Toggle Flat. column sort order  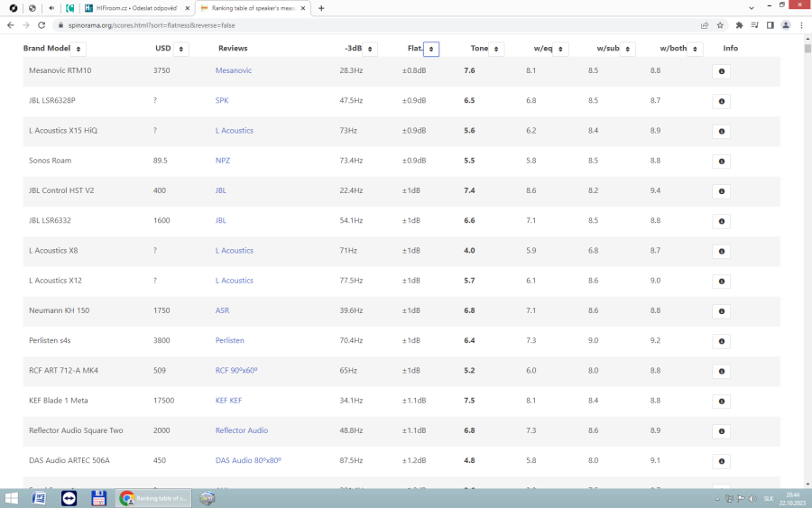[431, 49]
